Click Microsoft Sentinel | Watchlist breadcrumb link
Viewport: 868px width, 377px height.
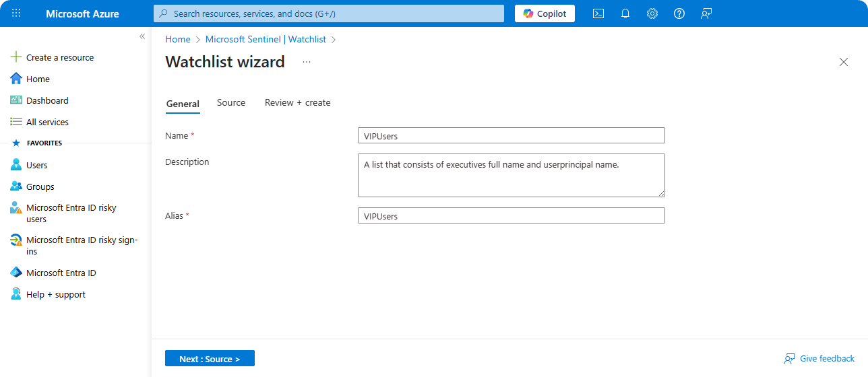[x=266, y=40]
